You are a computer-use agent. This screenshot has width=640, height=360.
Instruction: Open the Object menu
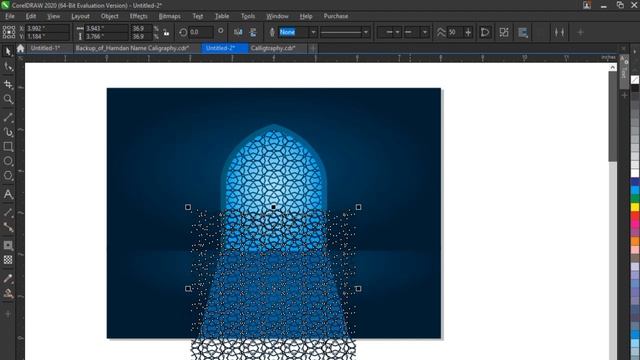pyautogui.click(x=109, y=16)
